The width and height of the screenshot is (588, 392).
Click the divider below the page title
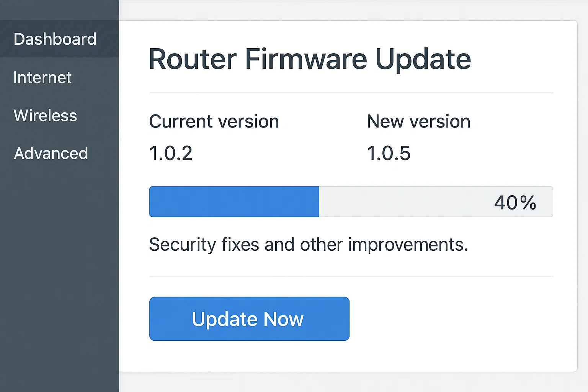[351, 92]
